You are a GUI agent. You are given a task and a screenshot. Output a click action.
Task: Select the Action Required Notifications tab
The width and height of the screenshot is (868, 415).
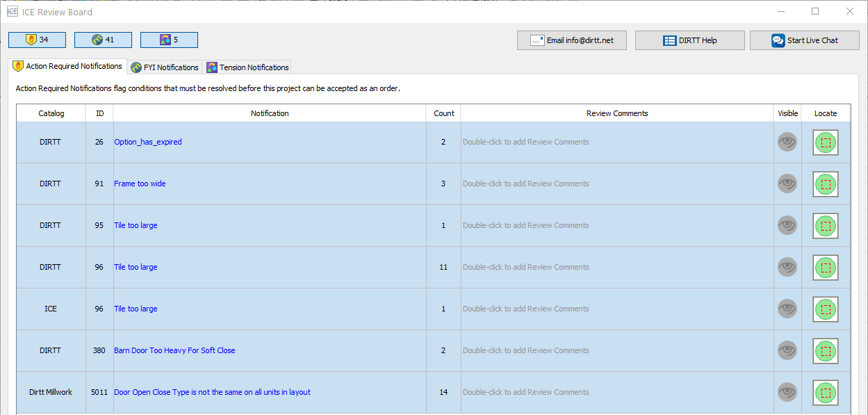click(x=67, y=67)
